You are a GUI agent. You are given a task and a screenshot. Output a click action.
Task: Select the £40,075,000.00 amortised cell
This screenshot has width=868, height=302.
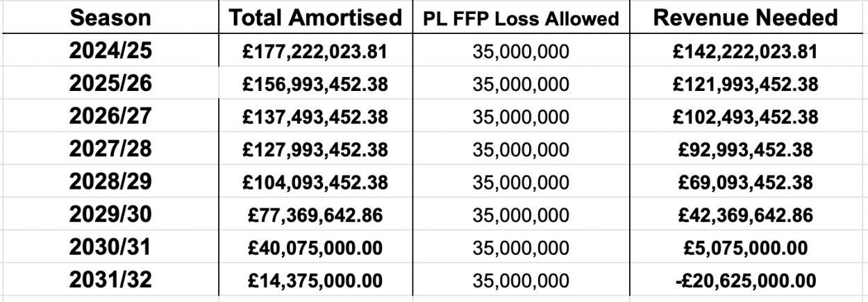(315, 248)
